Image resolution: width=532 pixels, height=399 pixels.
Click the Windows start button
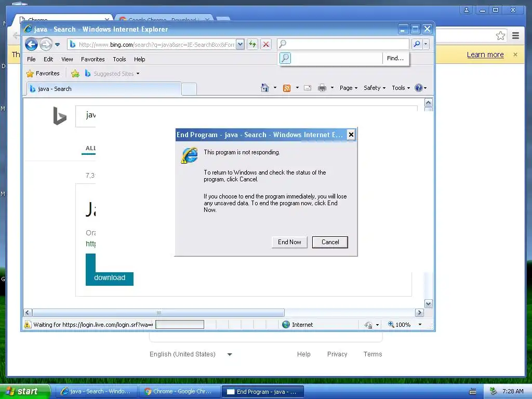(25, 392)
